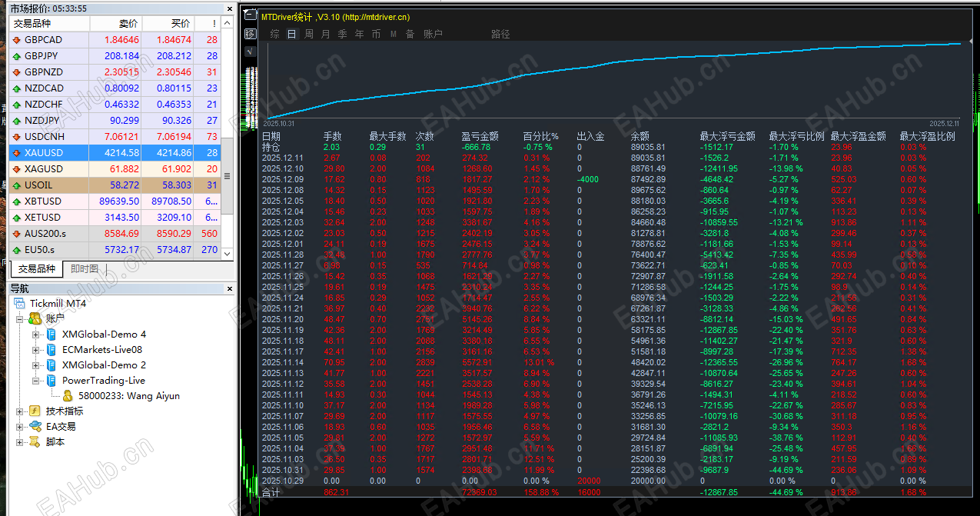The image size is (980, 516).
Task: Click the 持仓 open positions row label
Action: point(271,147)
